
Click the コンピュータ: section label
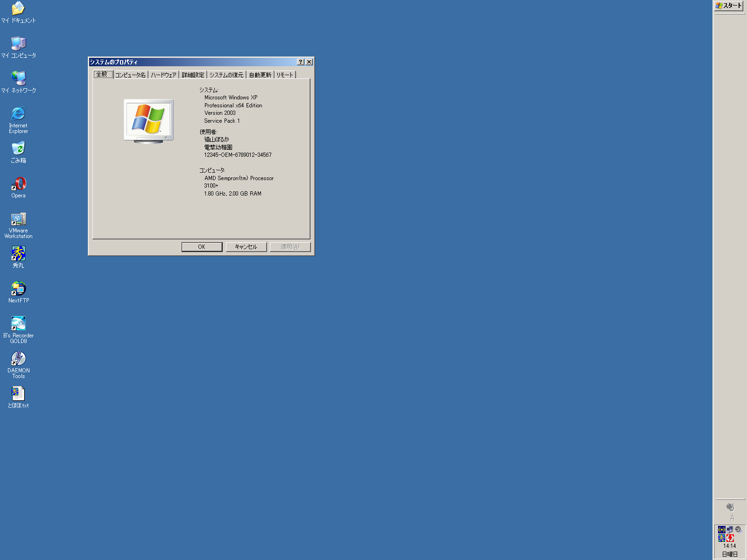pyautogui.click(x=212, y=170)
